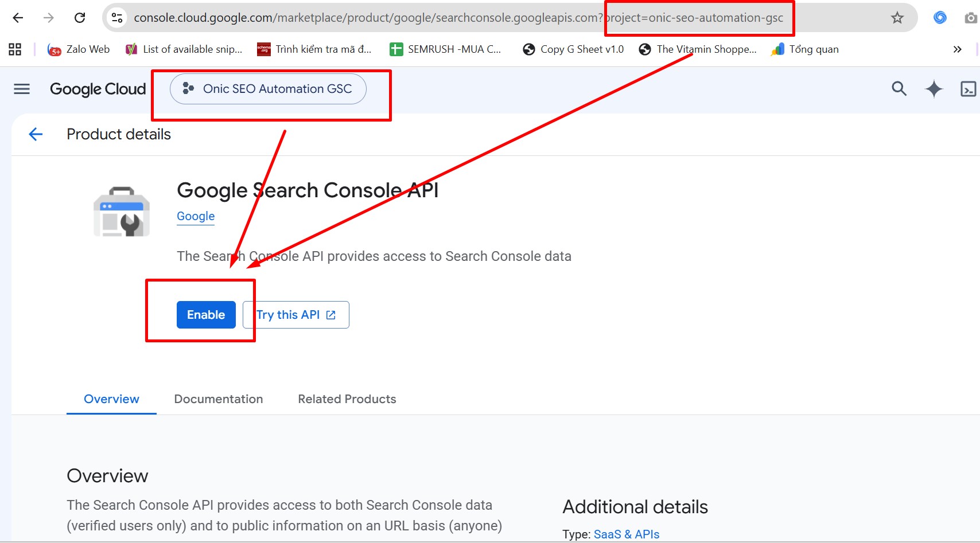980x543 pixels.
Task: Open the browser apps grid icon
Action: [x=15, y=49]
